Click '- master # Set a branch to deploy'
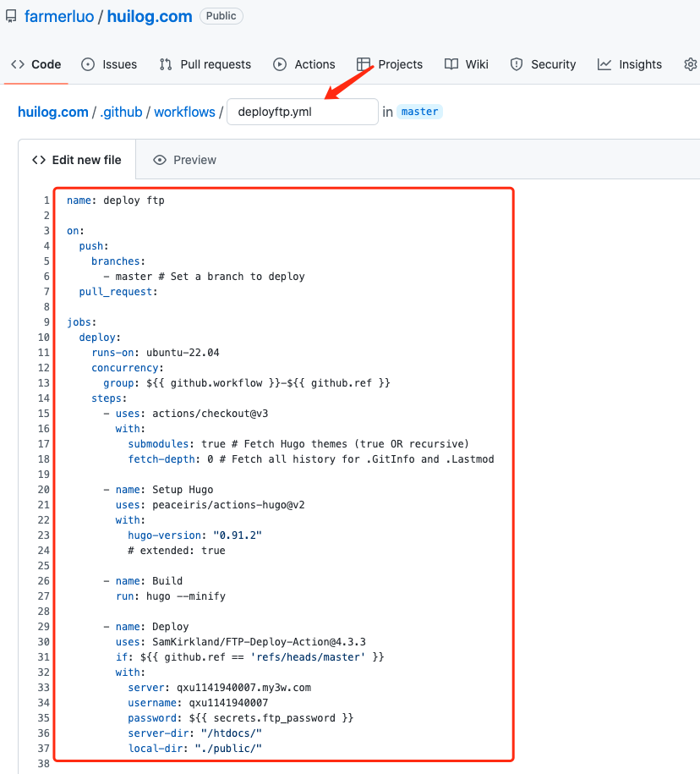This screenshot has height=774, width=700. (x=205, y=277)
